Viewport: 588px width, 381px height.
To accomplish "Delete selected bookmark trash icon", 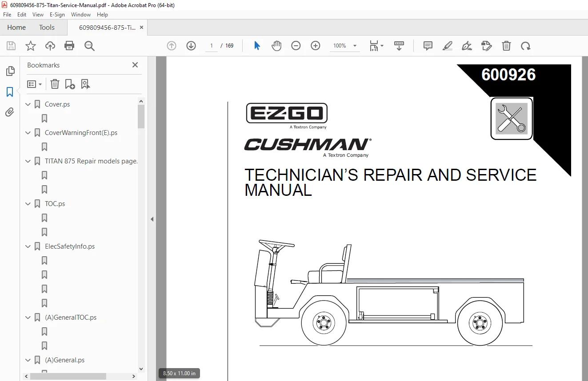I will [x=55, y=84].
